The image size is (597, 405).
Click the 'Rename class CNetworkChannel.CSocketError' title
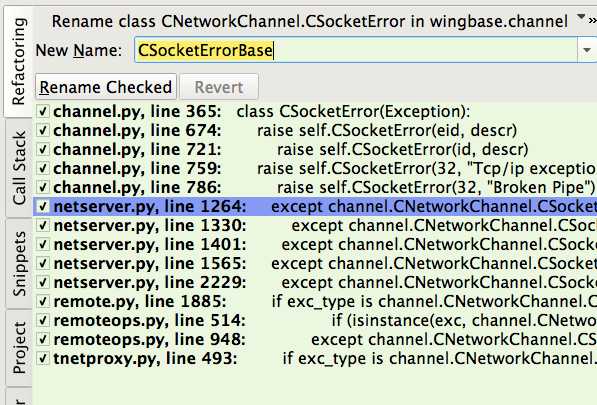(228, 21)
